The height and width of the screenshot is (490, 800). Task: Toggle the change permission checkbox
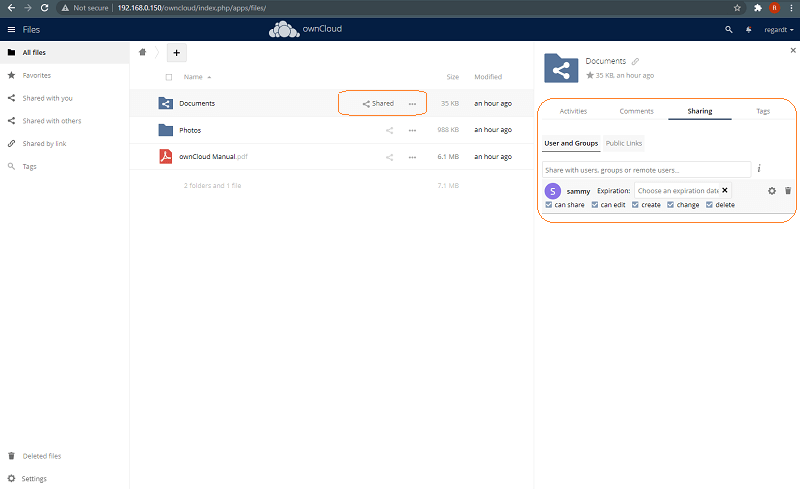coord(670,205)
